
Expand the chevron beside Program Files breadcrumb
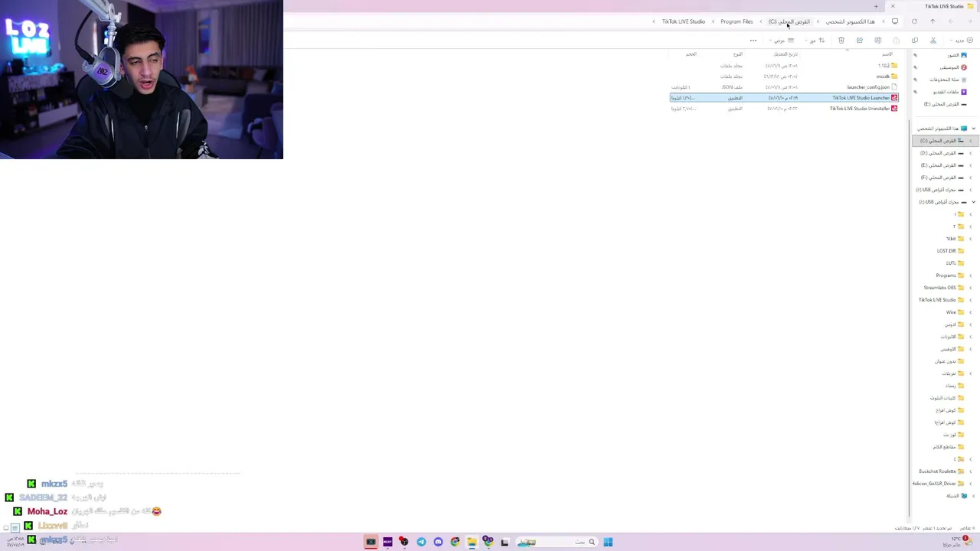[712, 21]
